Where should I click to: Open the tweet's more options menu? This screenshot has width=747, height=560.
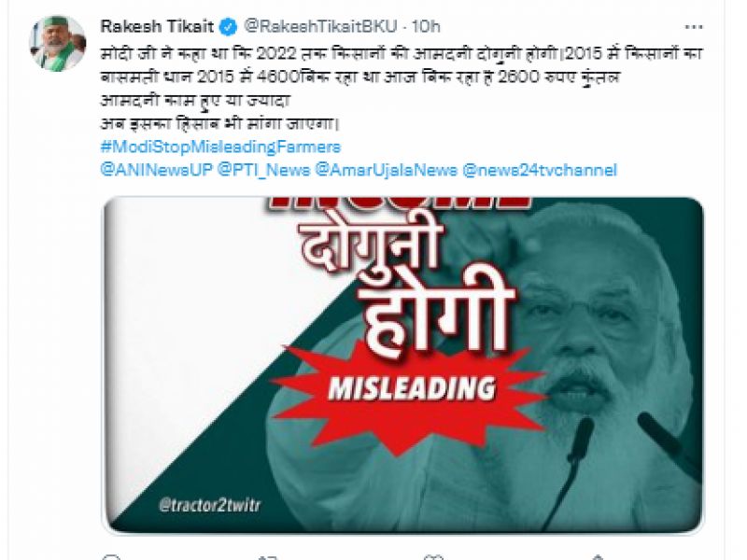click(x=693, y=27)
